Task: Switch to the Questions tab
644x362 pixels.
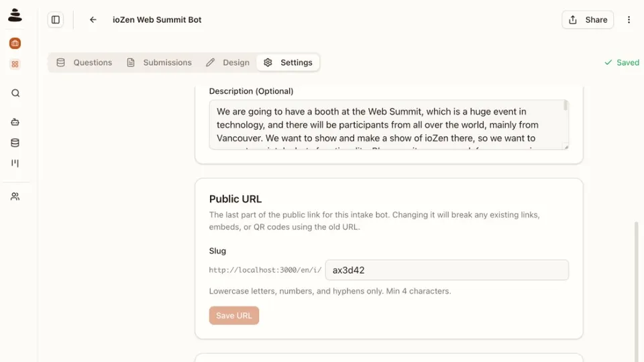Action: click(x=85, y=62)
